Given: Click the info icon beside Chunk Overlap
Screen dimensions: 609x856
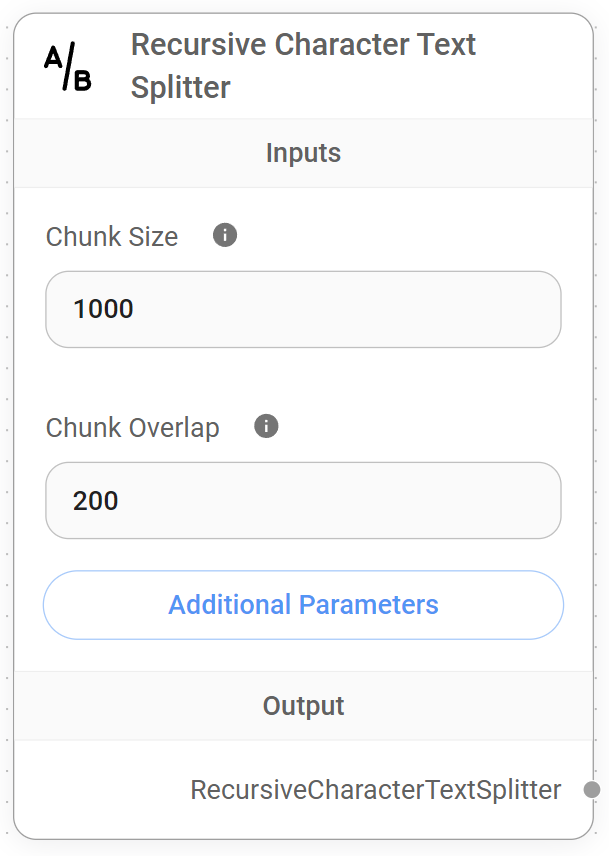Looking at the screenshot, I should 265,427.
